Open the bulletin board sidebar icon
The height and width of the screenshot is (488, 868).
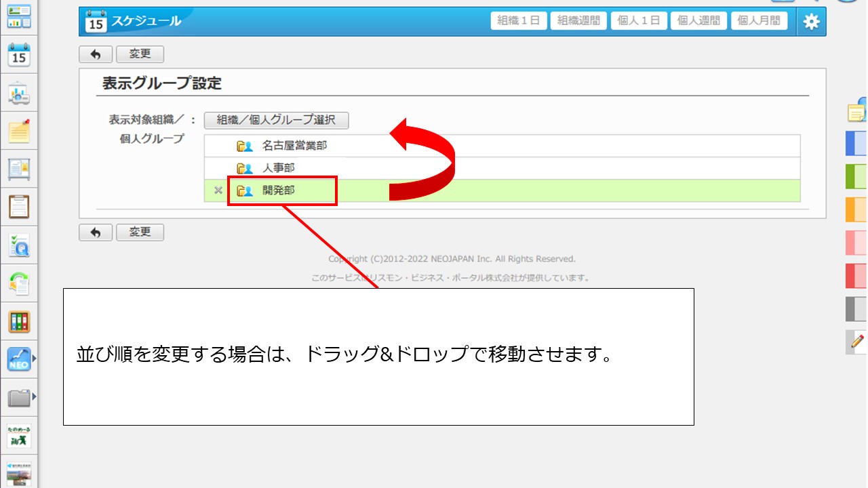(x=19, y=169)
